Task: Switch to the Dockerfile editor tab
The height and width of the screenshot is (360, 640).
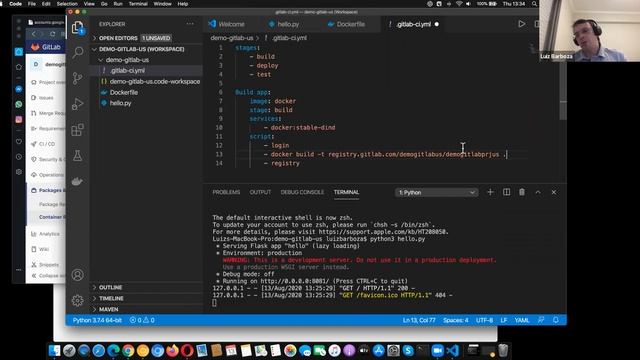Action: (x=350, y=24)
